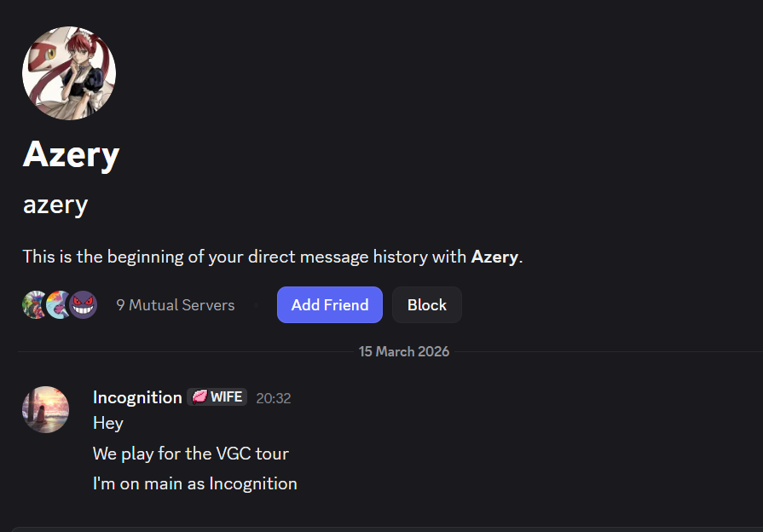This screenshot has height=532, width=763.
Task: Click Azery's red-haired anime profile picture
Action: click(68, 73)
